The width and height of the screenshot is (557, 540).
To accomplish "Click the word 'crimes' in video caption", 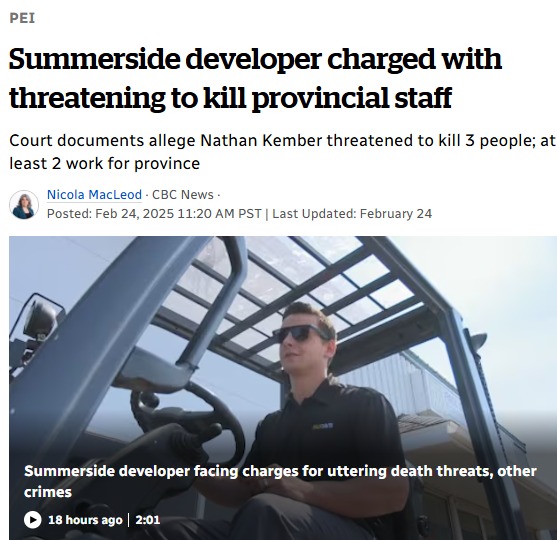I will [x=48, y=492].
